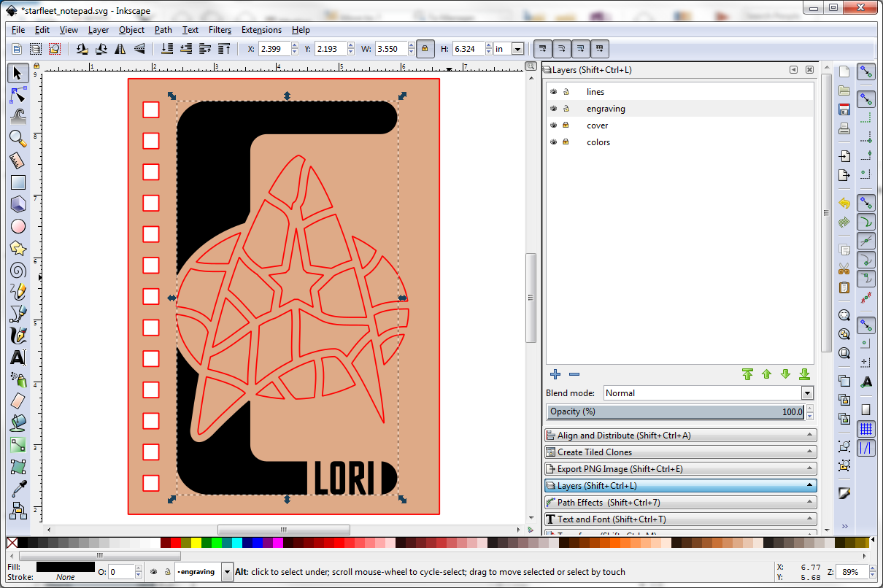Select the Paint Bucket tool
This screenshot has width=883, height=588.
pyautogui.click(x=18, y=423)
